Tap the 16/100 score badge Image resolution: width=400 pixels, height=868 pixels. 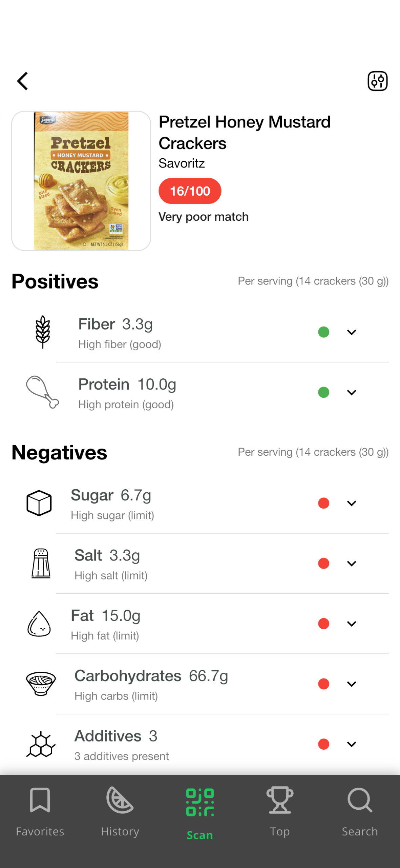[190, 191]
